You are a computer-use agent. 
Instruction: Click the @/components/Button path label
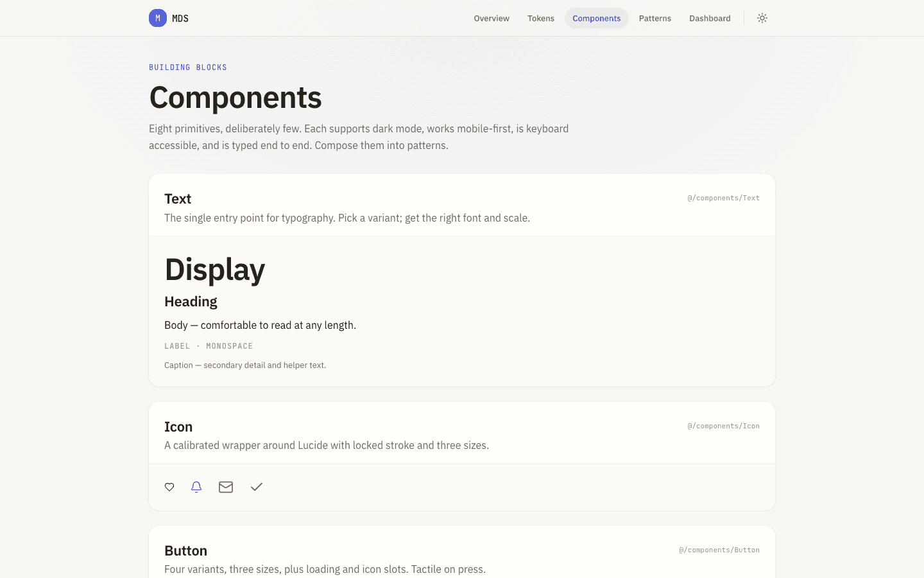[719, 550]
